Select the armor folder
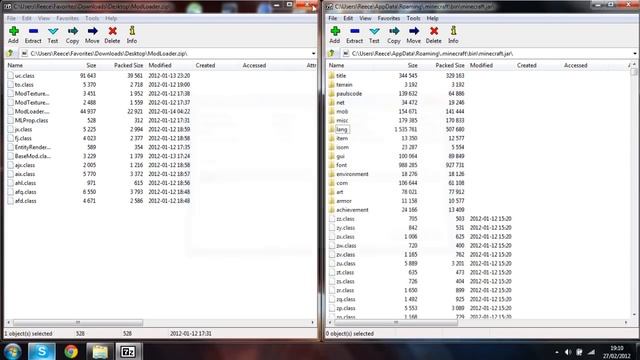This screenshot has width=640, height=360. [344, 201]
